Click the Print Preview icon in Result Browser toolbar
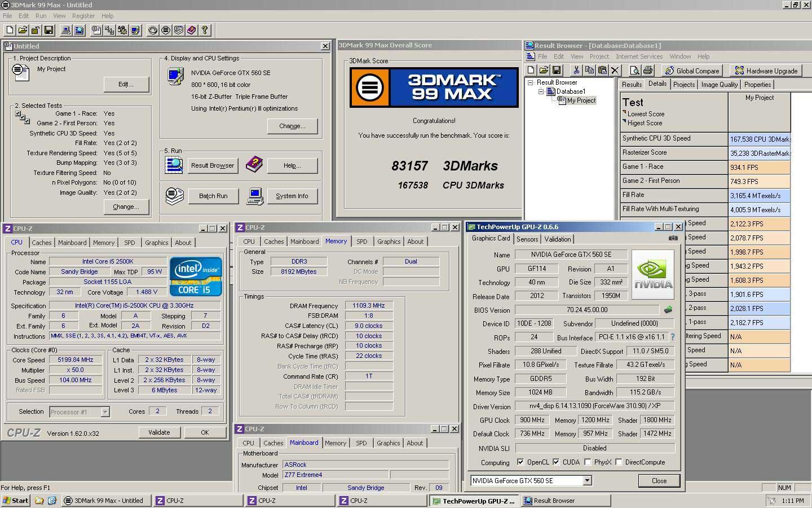Screen dimensions: 812x508 coord(635,71)
